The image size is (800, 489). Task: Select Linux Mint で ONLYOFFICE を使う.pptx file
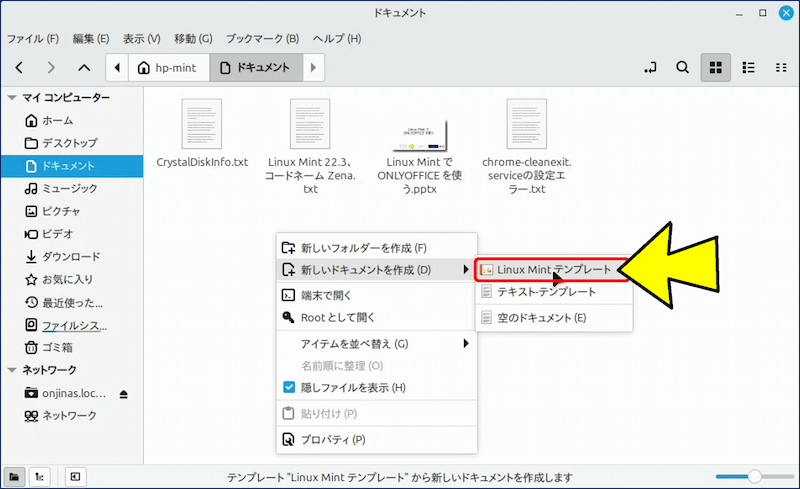tap(419, 156)
